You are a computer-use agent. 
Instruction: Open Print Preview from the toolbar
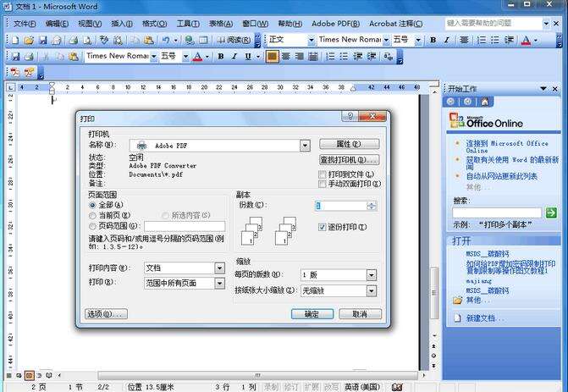(87, 40)
